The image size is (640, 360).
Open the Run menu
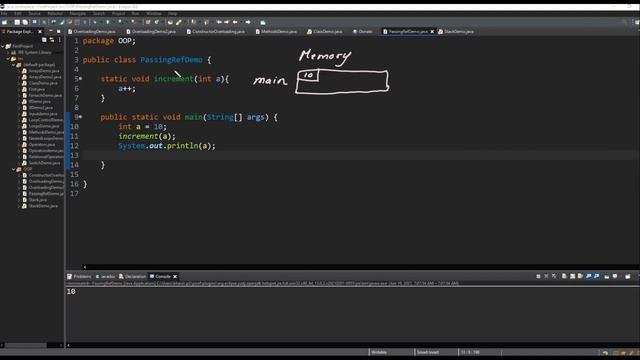point(135,13)
